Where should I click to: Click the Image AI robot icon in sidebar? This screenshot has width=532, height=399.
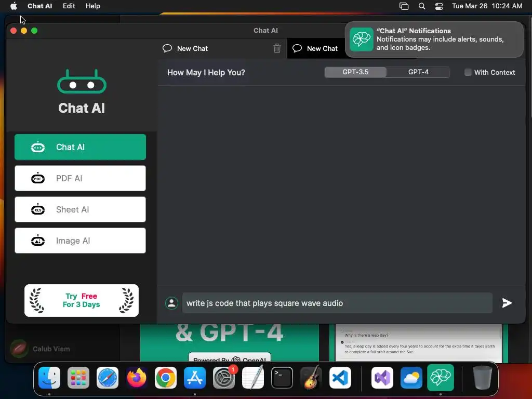pyautogui.click(x=38, y=241)
